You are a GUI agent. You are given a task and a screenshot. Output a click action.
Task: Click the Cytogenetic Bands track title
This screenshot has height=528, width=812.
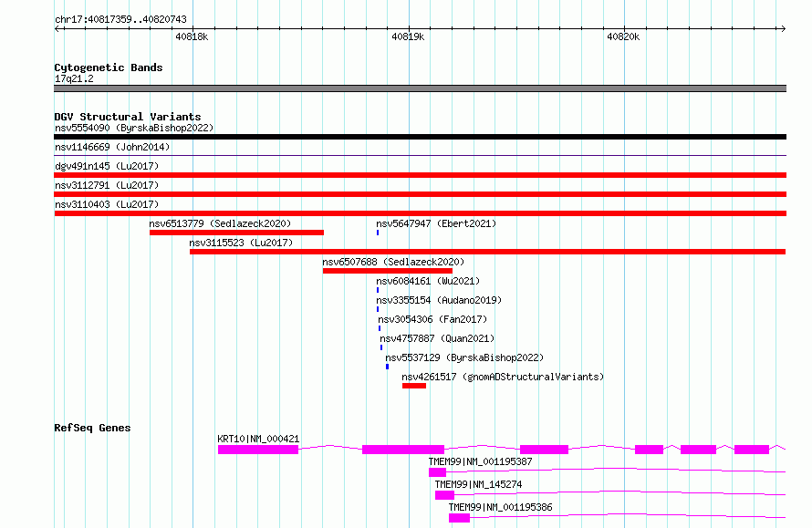click(x=109, y=67)
